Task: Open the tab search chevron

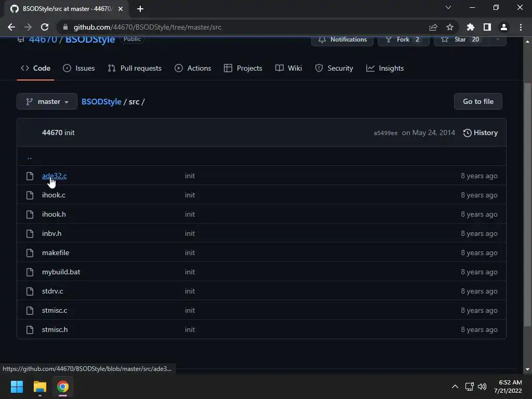Action: pyautogui.click(x=448, y=7)
